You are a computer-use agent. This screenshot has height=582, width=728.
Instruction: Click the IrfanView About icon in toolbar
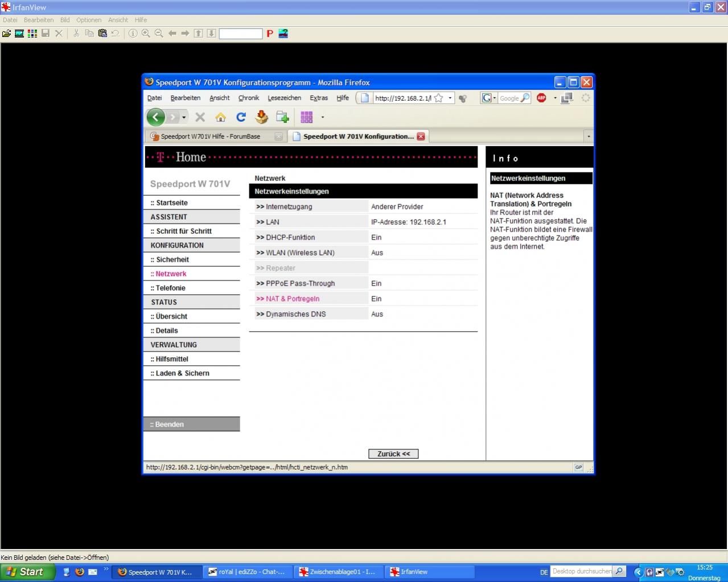pyautogui.click(x=283, y=34)
